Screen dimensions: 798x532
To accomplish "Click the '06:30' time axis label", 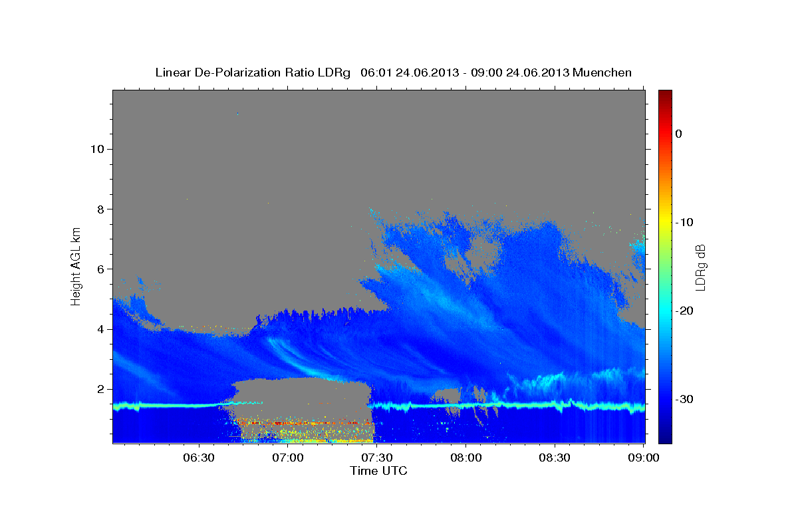I will 199,458.
